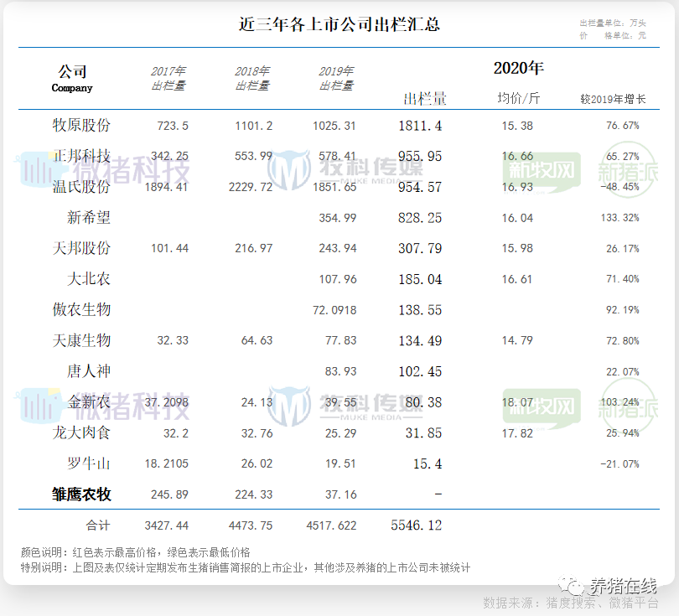The height and width of the screenshot is (616, 679).
Task: Click the table title 近三年各上市公司出栏汇总
Action: pyautogui.click(x=339, y=24)
